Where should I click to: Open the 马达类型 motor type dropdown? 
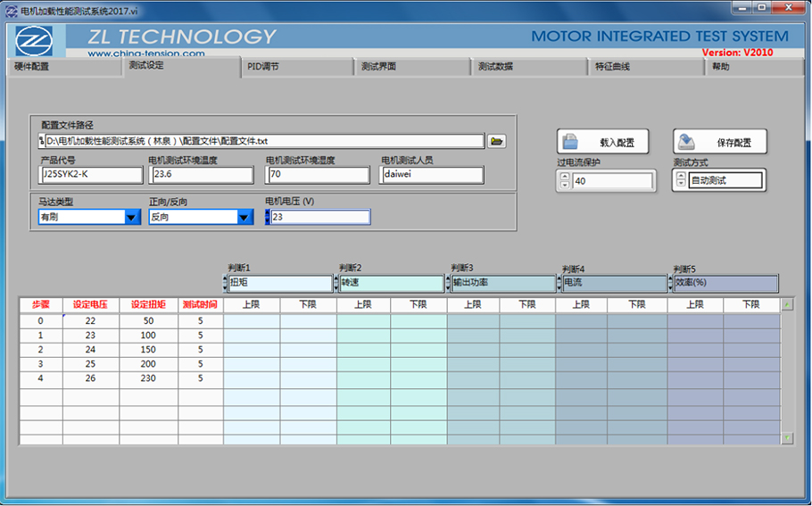point(132,217)
